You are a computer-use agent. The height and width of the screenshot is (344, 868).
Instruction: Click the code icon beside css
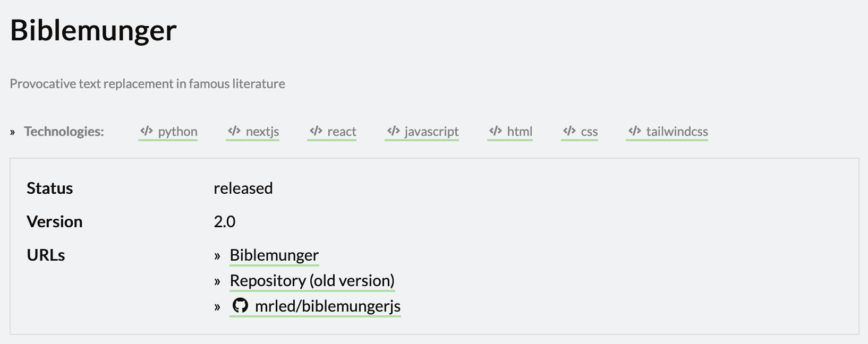(569, 131)
